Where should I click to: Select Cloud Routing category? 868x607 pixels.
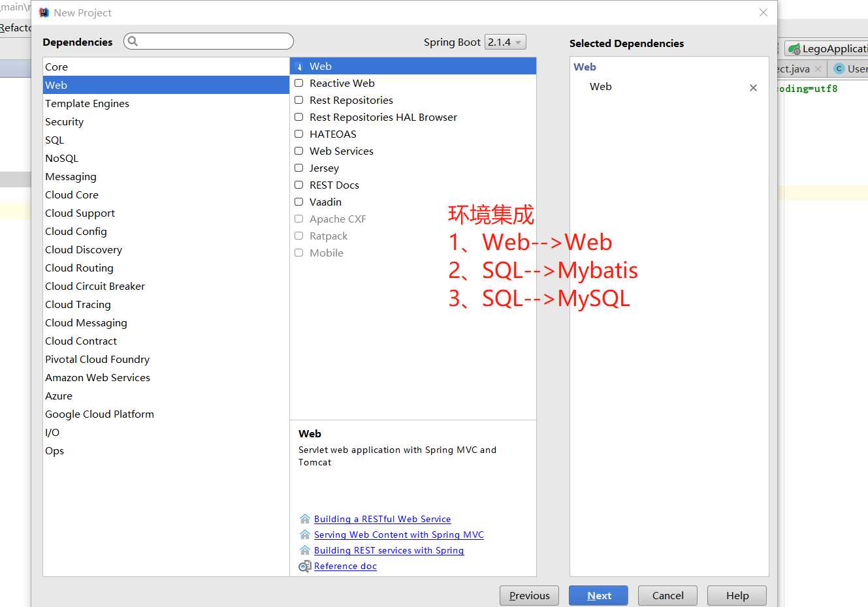pos(166,268)
